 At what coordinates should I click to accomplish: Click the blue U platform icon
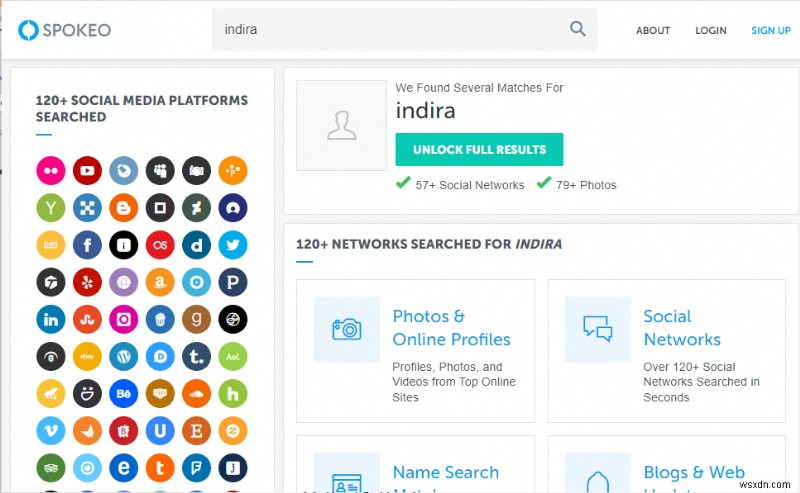pos(160,431)
